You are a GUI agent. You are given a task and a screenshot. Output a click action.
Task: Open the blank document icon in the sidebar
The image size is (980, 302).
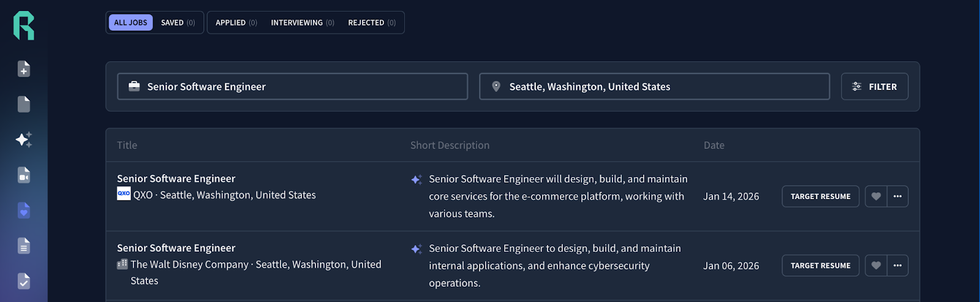pyautogui.click(x=24, y=104)
